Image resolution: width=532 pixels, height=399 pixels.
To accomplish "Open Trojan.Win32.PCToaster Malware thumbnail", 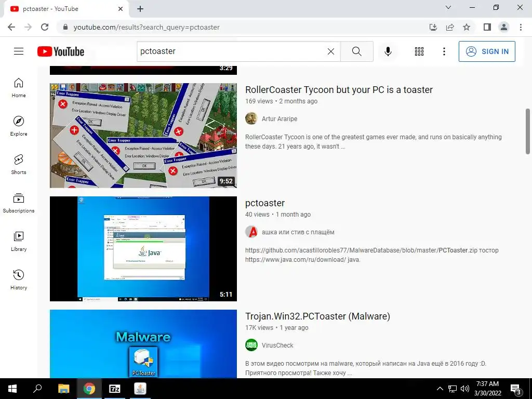I will [x=143, y=344].
